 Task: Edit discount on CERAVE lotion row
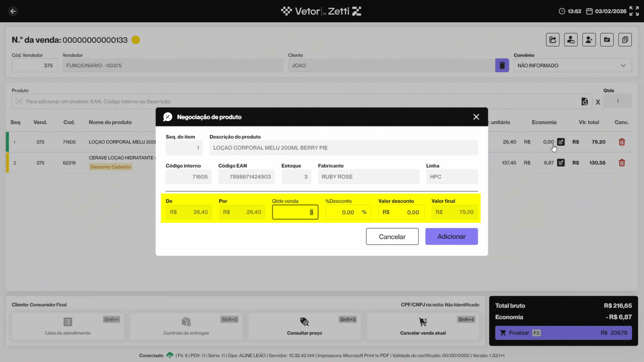point(561,163)
